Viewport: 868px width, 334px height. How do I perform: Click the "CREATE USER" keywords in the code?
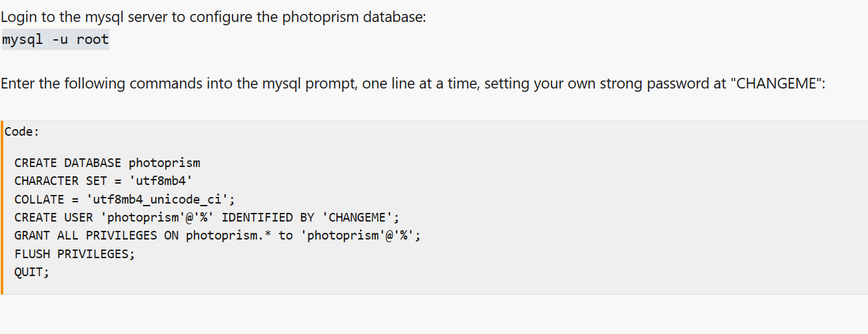coord(54,217)
